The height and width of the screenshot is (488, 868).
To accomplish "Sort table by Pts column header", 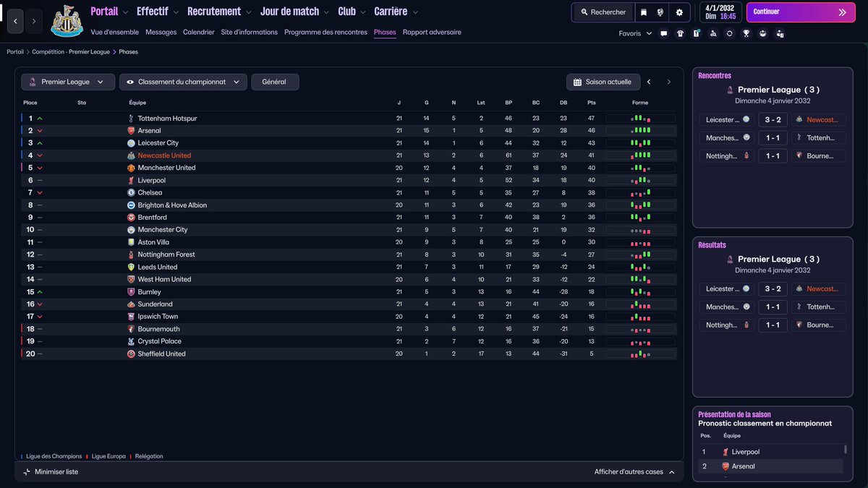I will pyautogui.click(x=592, y=103).
